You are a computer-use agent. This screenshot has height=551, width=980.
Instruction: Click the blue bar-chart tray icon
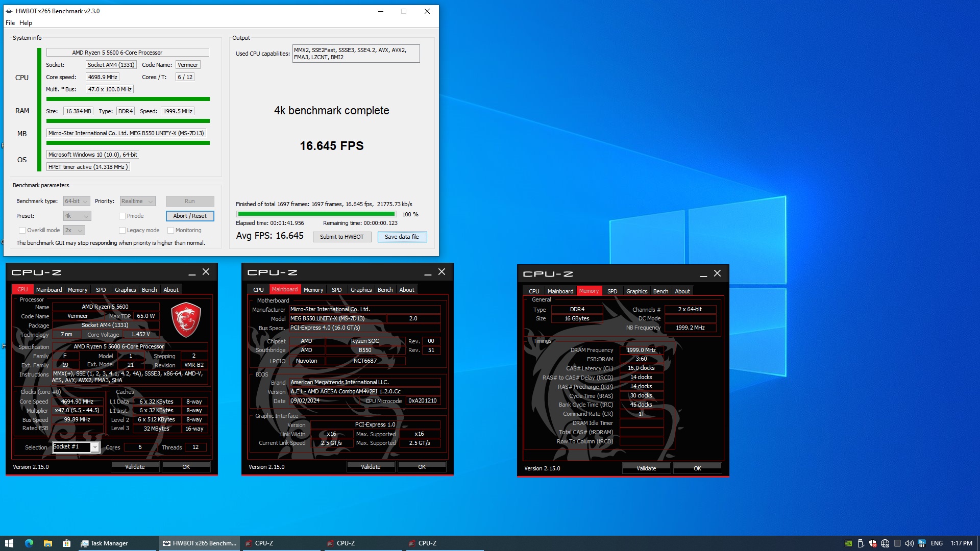point(922,543)
